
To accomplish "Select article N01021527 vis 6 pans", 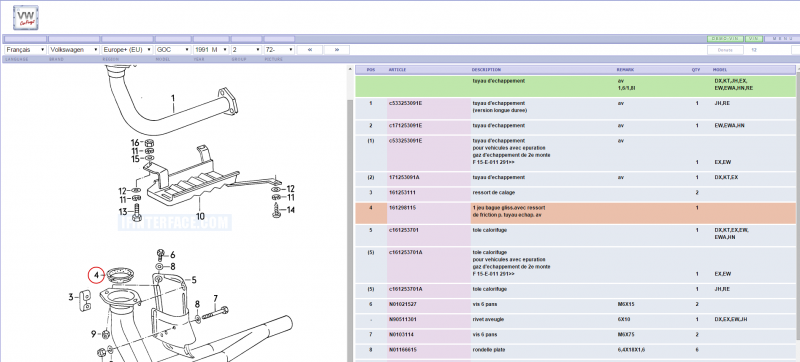I will 403,304.
